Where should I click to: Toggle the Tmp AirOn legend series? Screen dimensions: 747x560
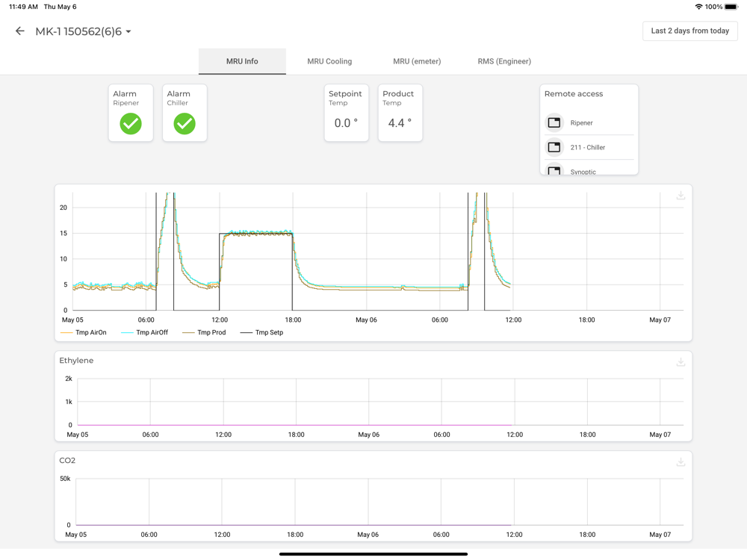(84, 332)
